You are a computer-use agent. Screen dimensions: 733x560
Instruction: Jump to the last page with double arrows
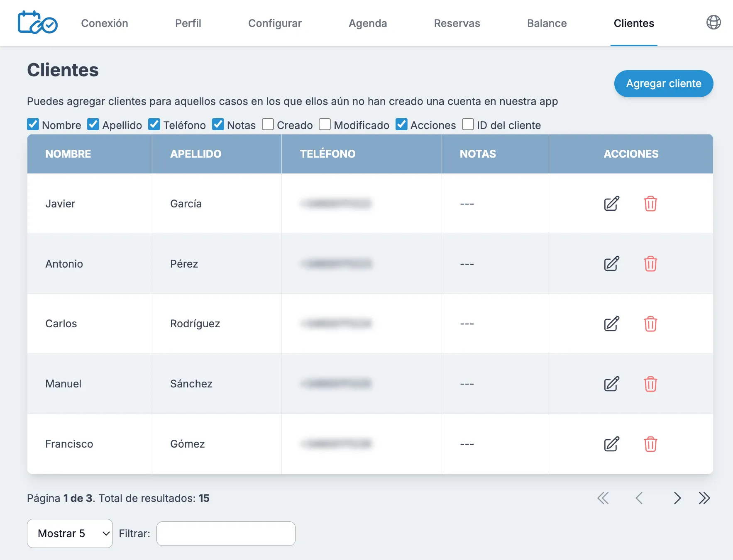click(x=704, y=498)
